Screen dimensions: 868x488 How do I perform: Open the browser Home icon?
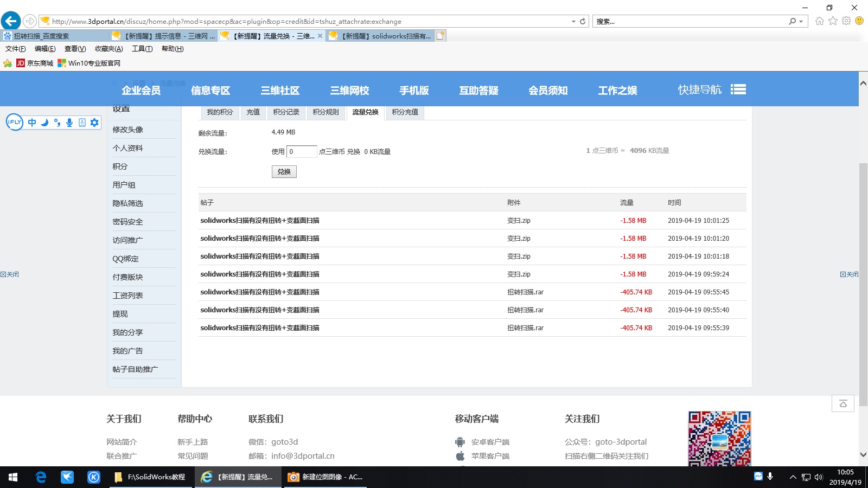[819, 21]
